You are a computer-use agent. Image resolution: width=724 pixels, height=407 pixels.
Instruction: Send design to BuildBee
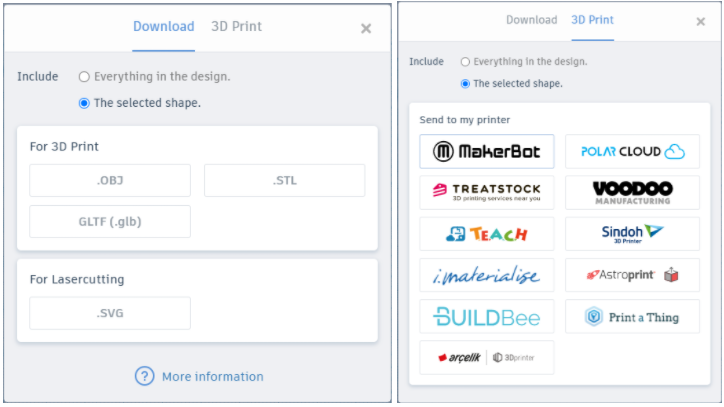(x=487, y=316)
